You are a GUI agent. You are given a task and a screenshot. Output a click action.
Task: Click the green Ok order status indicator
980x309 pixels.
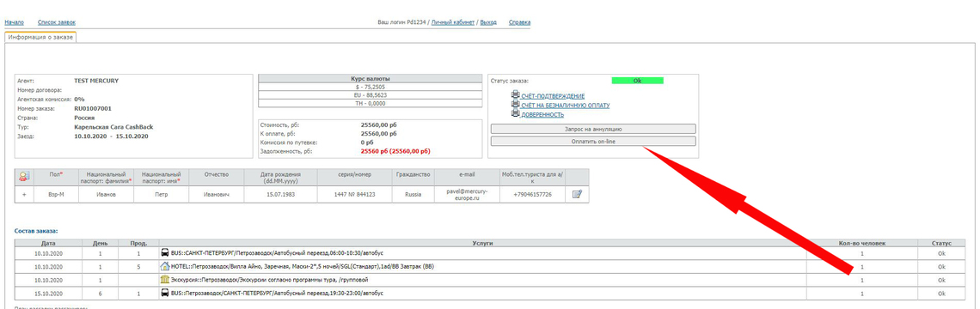[x=637, y=81]
